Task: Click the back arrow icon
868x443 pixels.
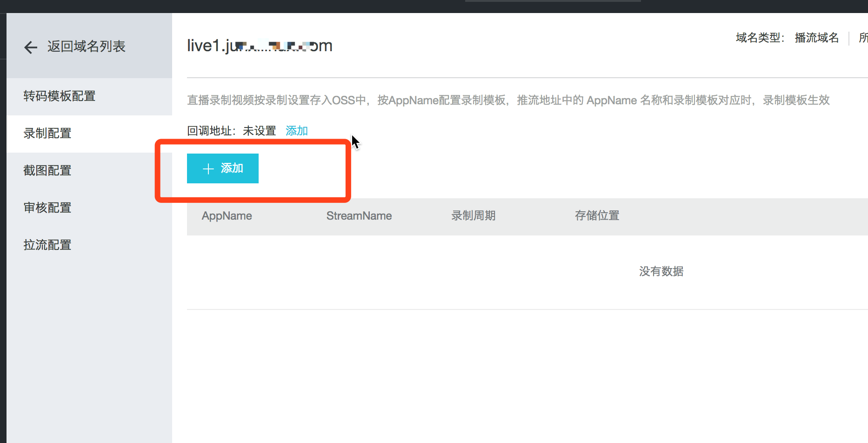Action: tap(31, 47)
